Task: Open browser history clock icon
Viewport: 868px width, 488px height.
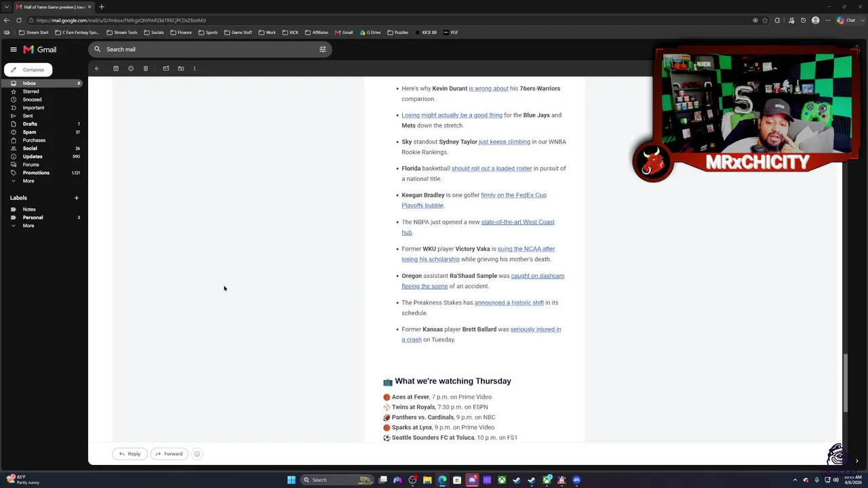Action: tap(804, 20)
